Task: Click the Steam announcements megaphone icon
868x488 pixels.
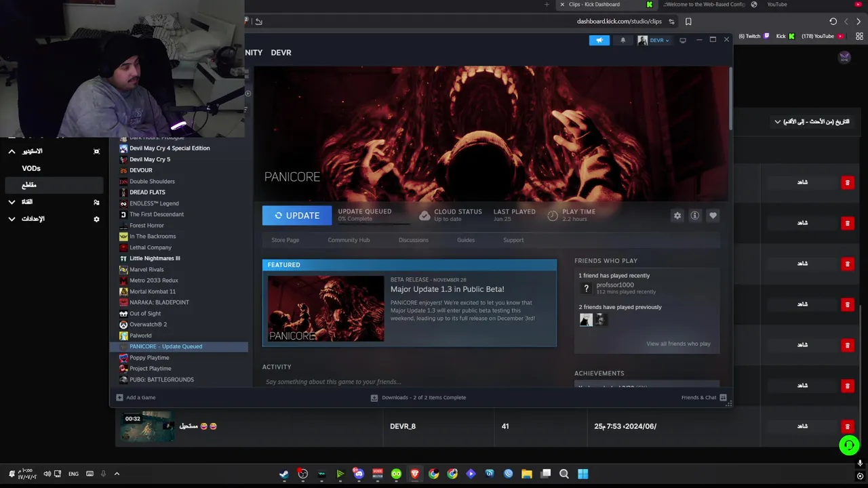Action: pyautogui.click(x=599, y=40)
